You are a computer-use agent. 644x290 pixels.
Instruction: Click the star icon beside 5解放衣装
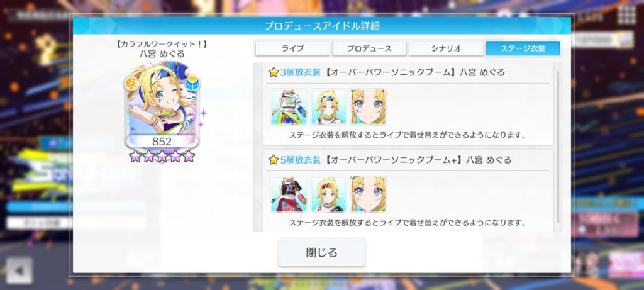(x=274, y=160)
